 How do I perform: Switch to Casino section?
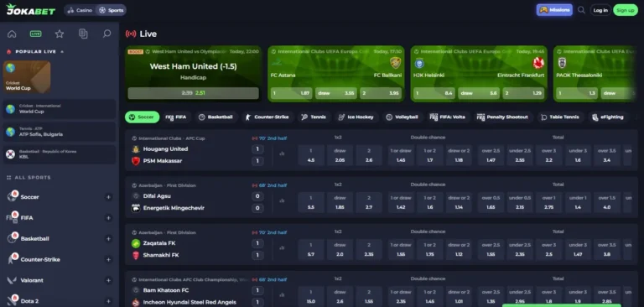[x=80, y=10]
